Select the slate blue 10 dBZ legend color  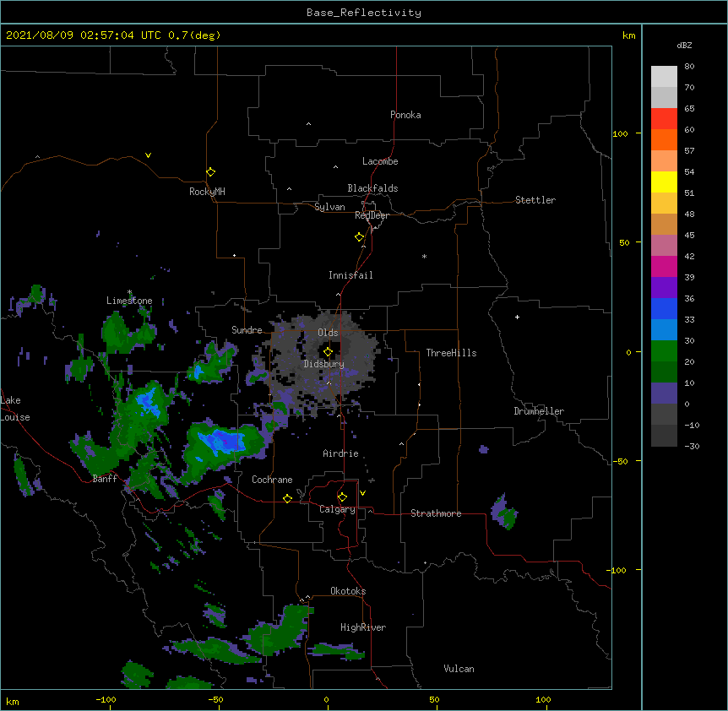point(664,393)
